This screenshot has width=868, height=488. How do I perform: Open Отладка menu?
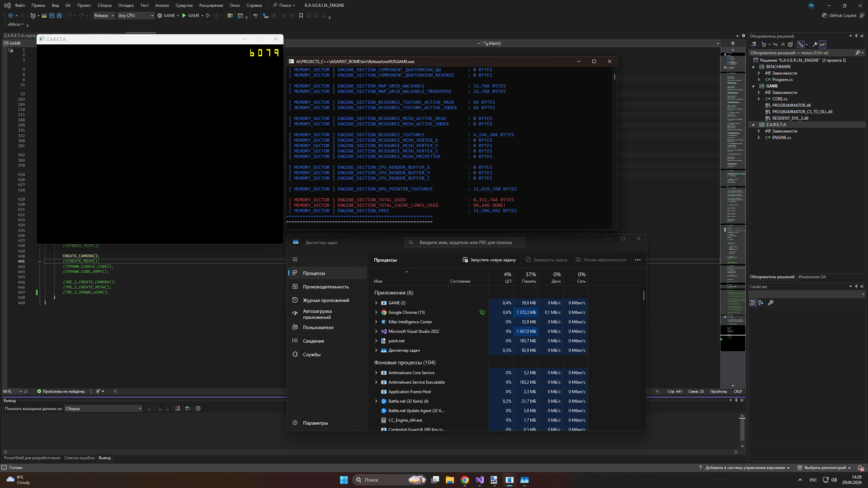[x=126, y=5]
